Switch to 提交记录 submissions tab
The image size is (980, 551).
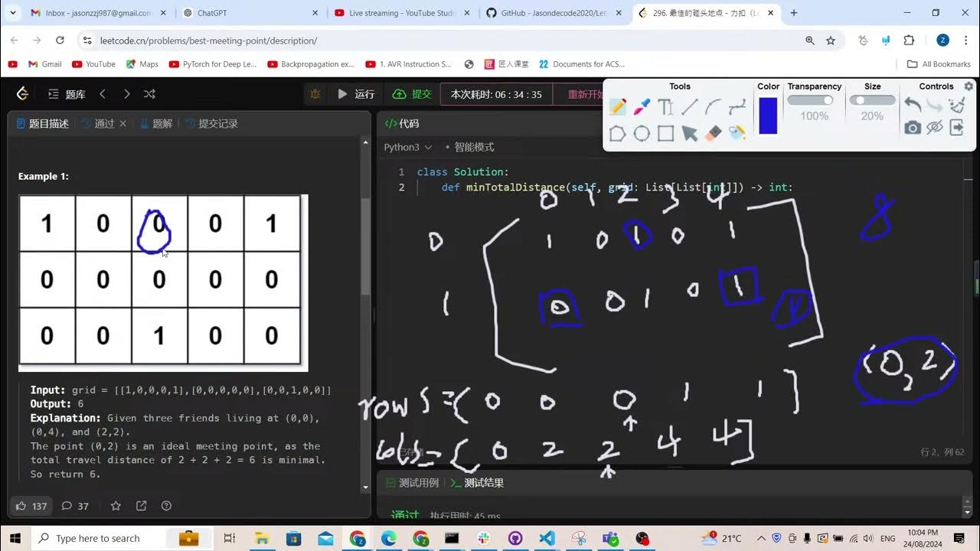[213, 123]
